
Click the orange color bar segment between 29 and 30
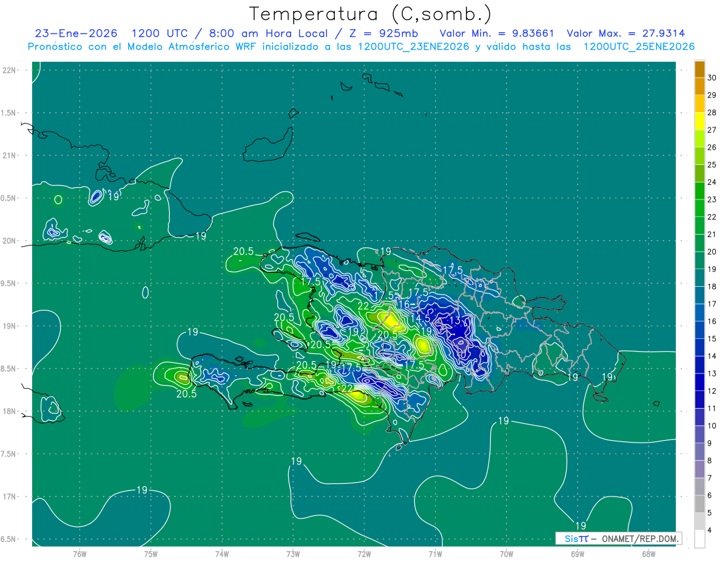pos(699,87)
